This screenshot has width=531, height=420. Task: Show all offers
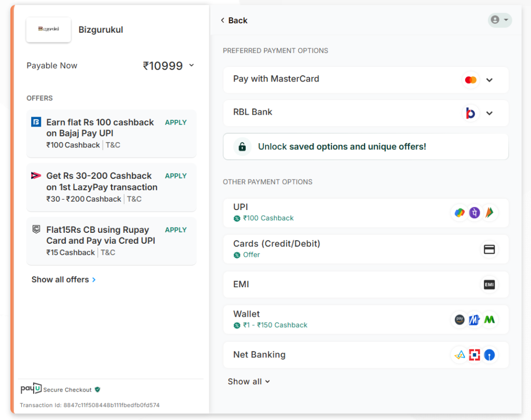[x=64, y=279]
